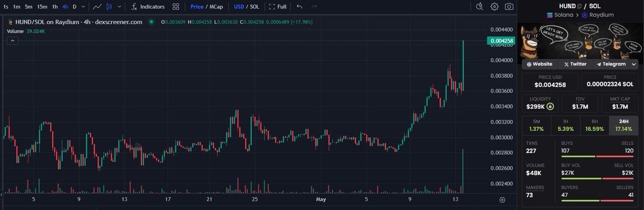Redo the chart action
The width and height of the screenshot is (644, 210).
[313, 7]
